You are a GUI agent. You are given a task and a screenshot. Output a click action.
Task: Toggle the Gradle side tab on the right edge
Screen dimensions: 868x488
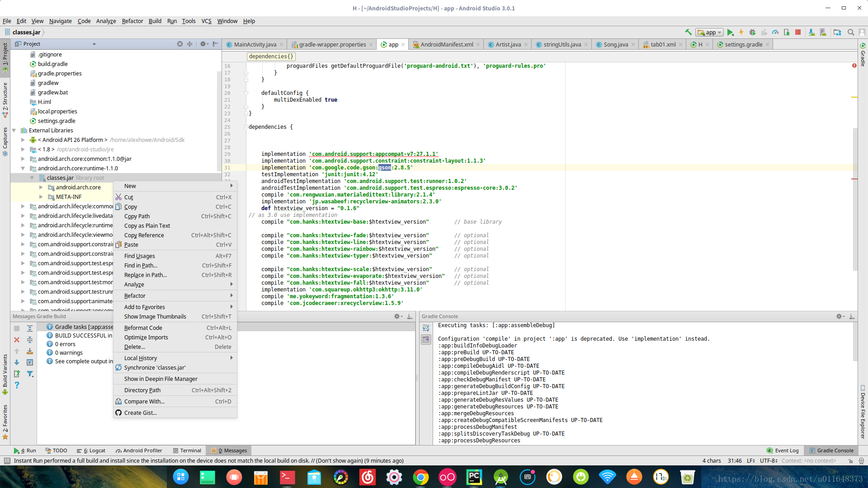[863, 55]
